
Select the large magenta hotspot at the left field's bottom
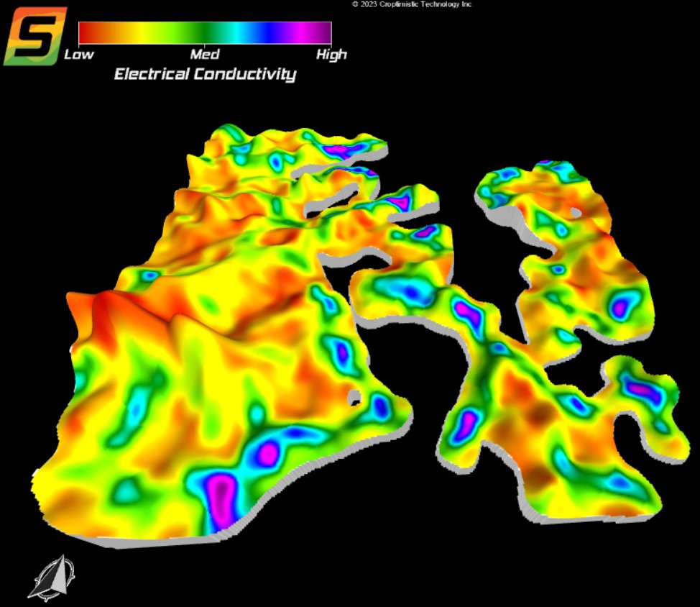pos(221,500)
